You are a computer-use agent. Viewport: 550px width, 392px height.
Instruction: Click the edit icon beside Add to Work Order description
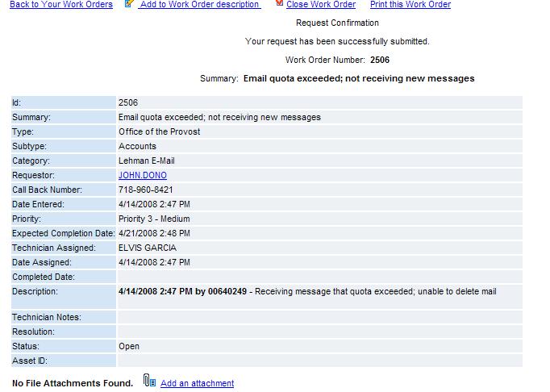(129, 4)
